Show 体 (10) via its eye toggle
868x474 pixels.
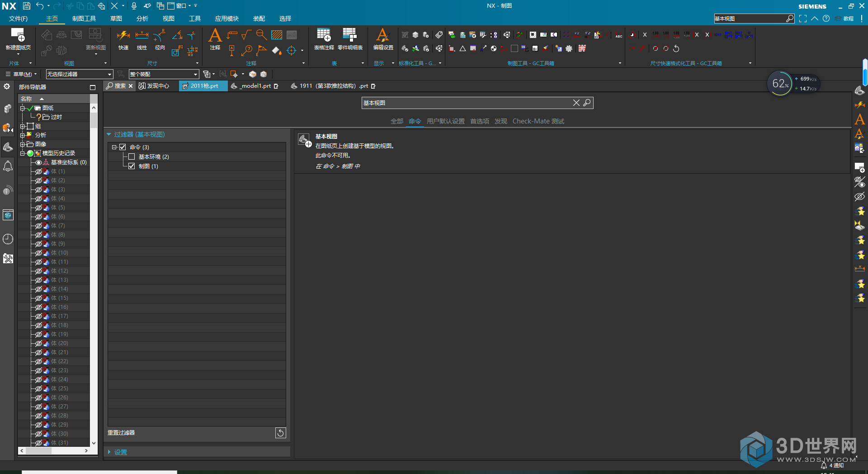[39, 253]
